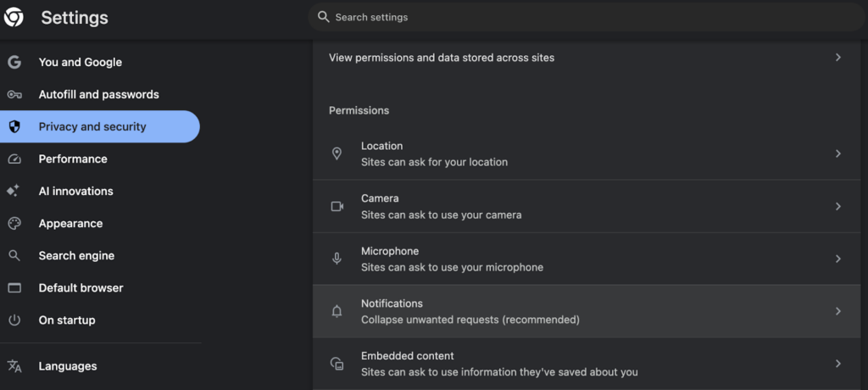The width and height of the screenshot is (868, 390).
Task: Expand the Embedded content row chevron
Action: [x=838, y=364]
